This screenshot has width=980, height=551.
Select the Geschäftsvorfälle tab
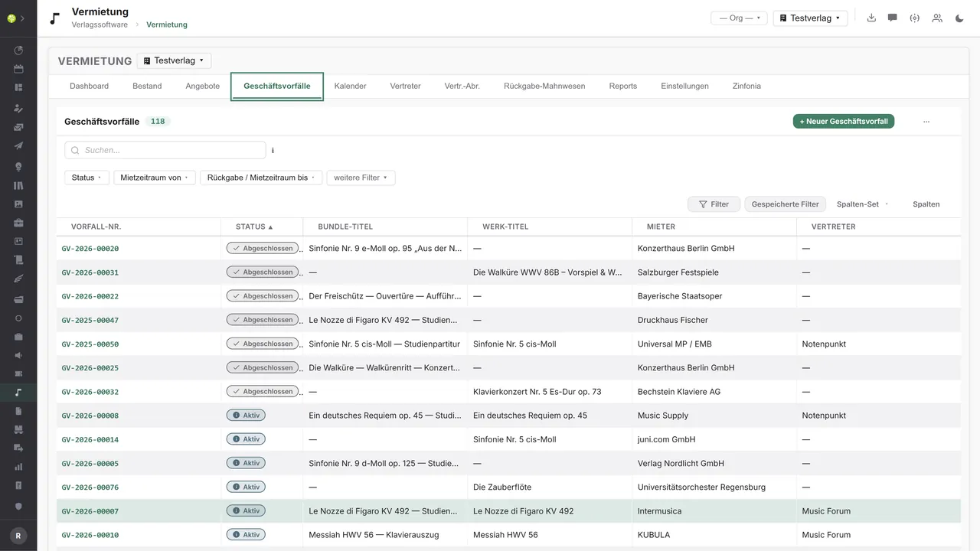(x=277, y=86)
